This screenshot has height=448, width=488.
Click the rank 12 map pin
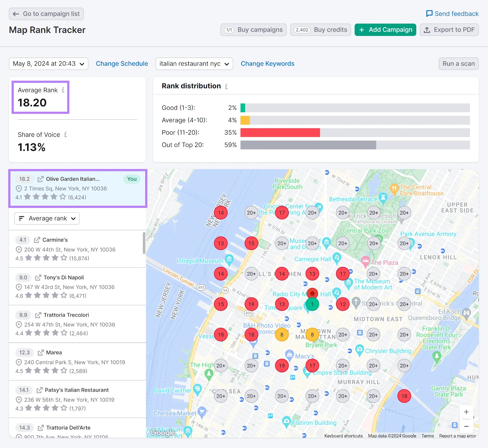click(343, 304)
